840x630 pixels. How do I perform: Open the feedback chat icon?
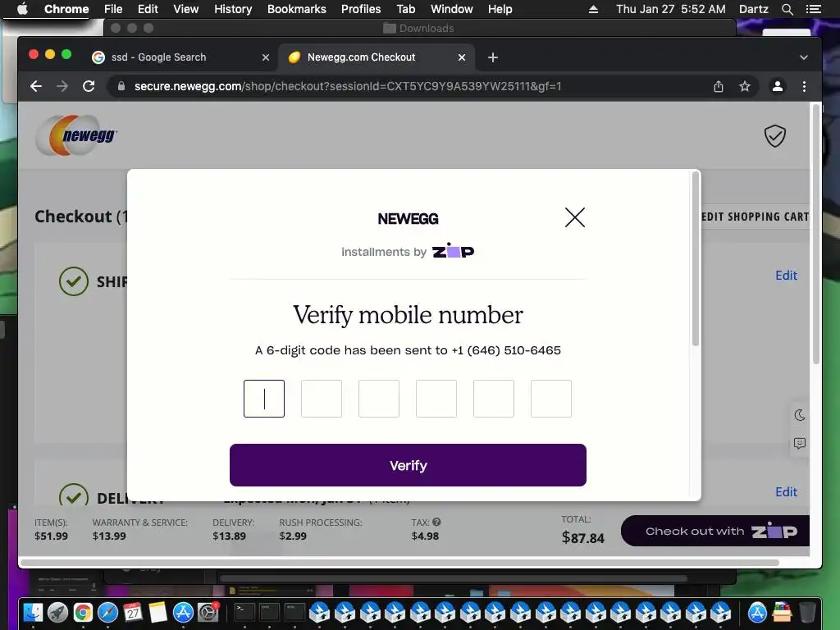tap(800, 444)
